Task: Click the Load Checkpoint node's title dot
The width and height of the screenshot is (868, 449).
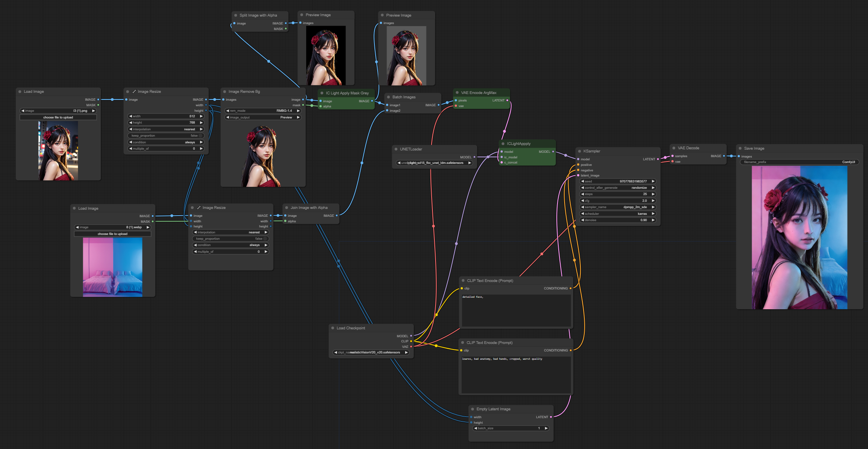Action: click(x=333, y=328)
